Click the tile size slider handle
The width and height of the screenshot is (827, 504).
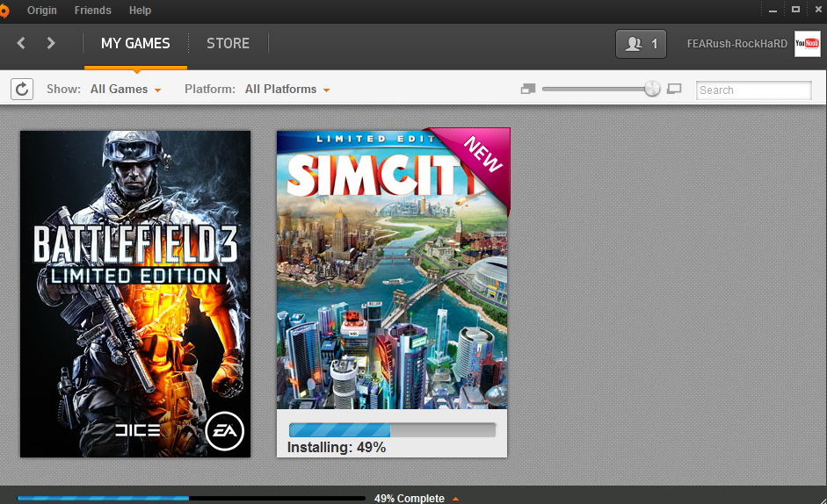(x=652, y=89)
